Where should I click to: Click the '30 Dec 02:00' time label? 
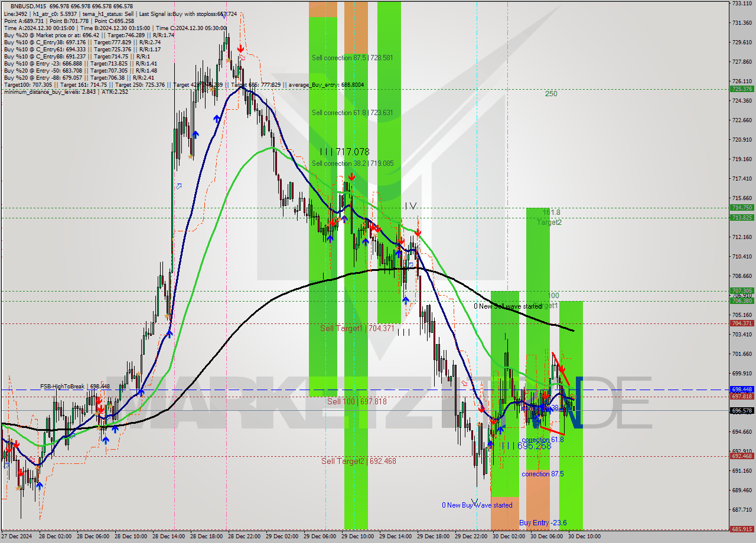pos(509,537)
